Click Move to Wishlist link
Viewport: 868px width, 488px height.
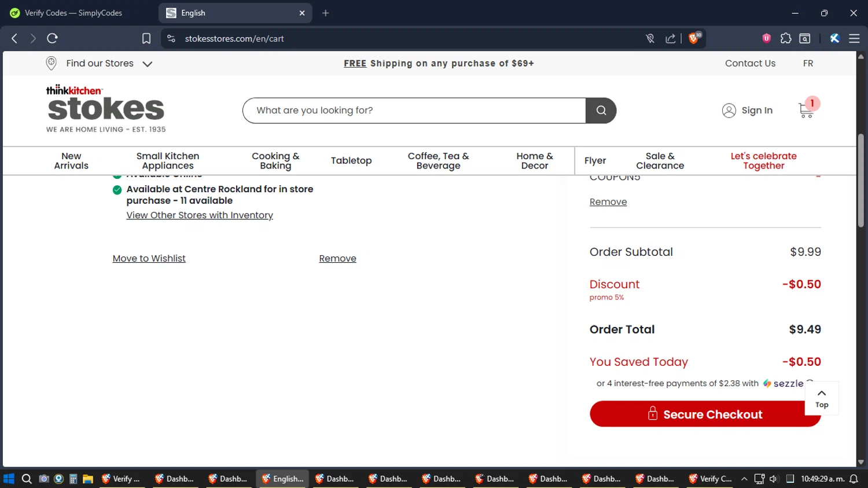[x=149, y=259]
